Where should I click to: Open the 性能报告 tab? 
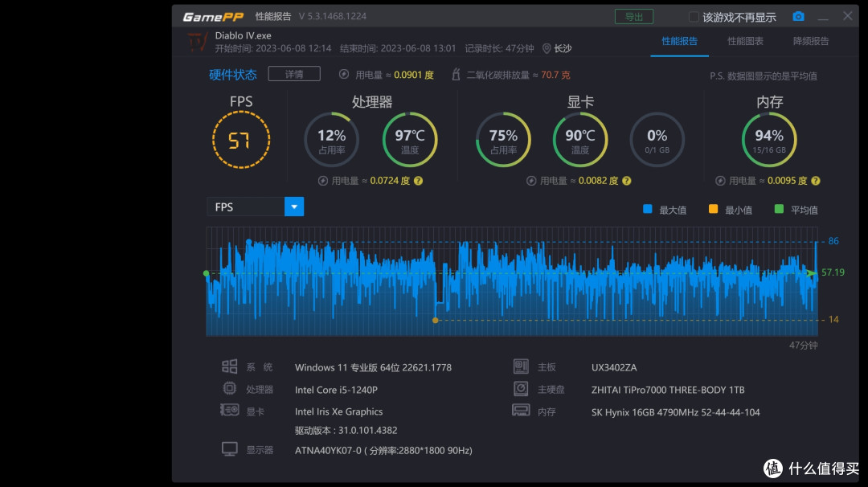[x=679, y=41]
